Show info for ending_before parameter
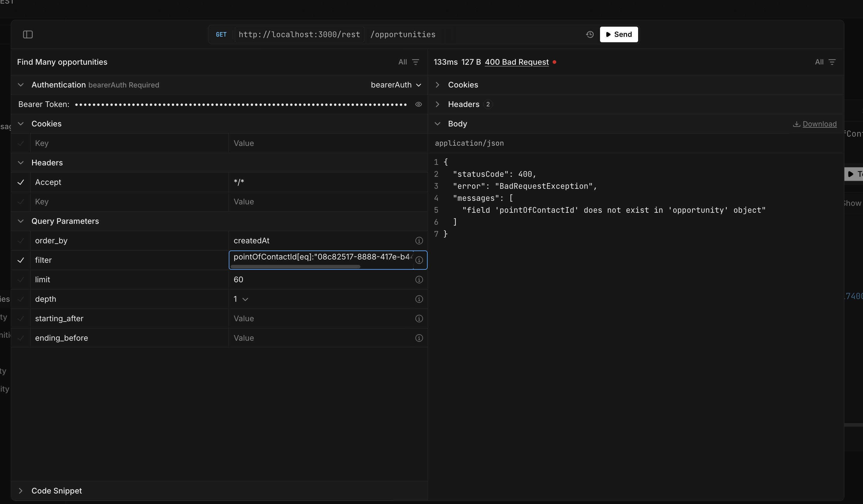 [419, 338]
